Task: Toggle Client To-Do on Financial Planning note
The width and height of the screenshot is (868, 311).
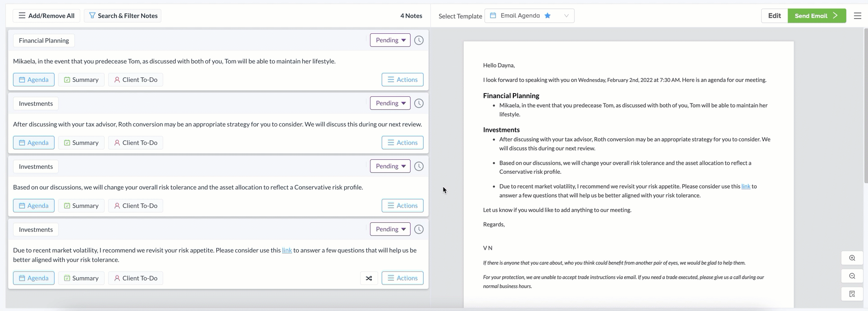Action: [x=136, y=80]
